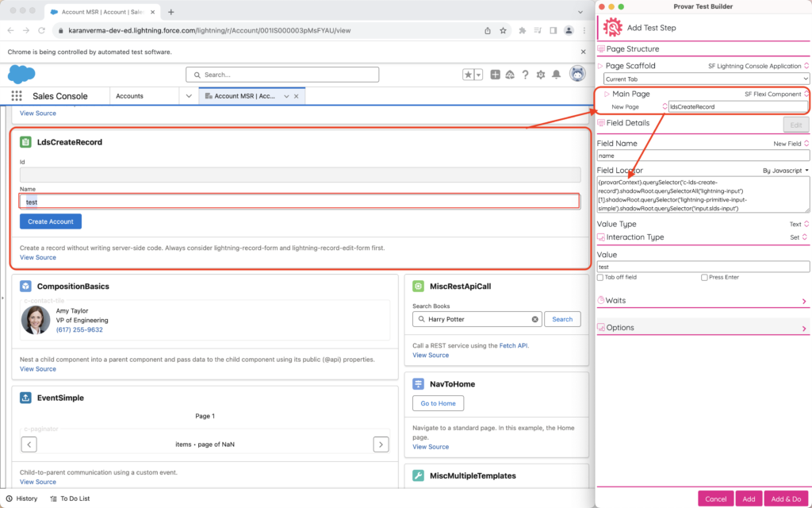The image size is (812, 508).
Task: Open the Current Tab dropdown under Page Scaffold
Action: tap(703, 77)
